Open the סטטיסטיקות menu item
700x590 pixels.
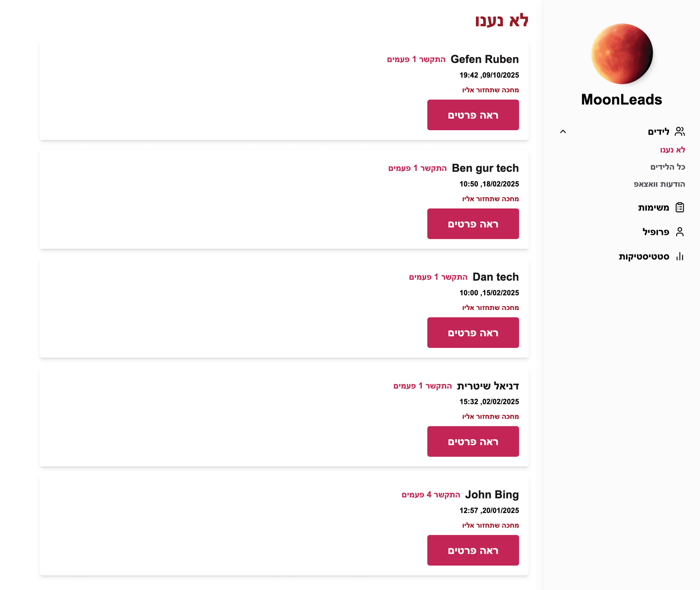click(x=644, y=257)
